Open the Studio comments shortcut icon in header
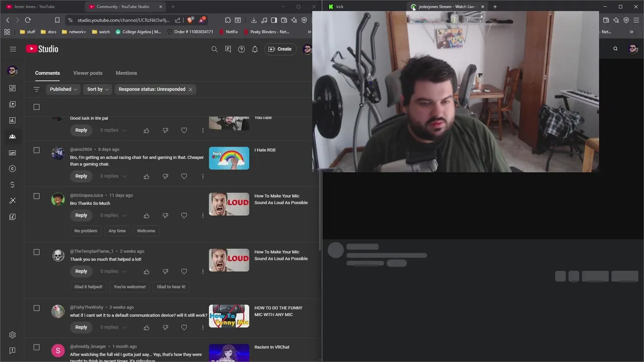This screenshot has height=362, width=644. 228,49
